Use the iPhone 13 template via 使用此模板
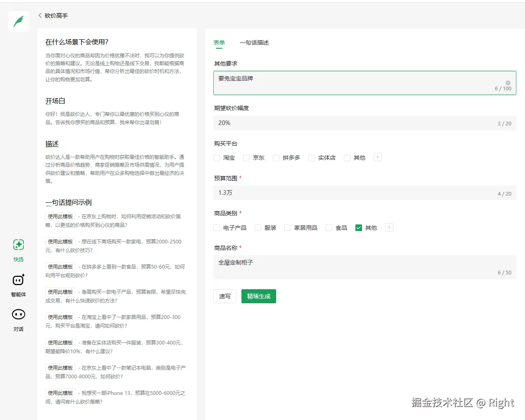The image size is (525, 420). 60,393
